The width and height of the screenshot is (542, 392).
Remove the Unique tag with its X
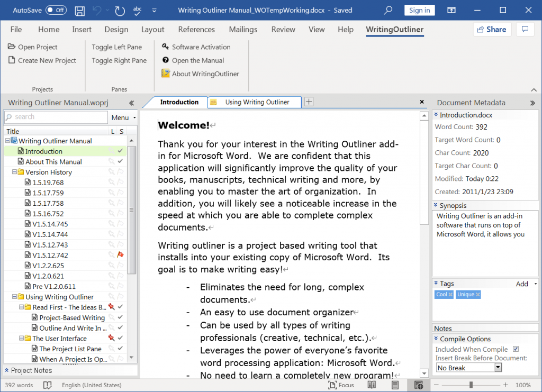point(478,295)
